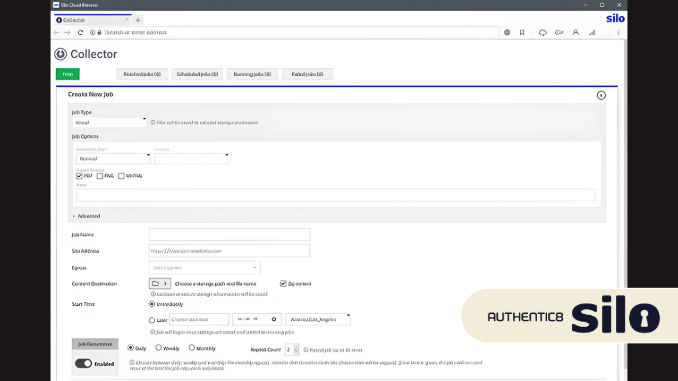This screenshot has height=381, width=678.
Task: Switch to the Collector browser tab
Action: click(92, 20)
